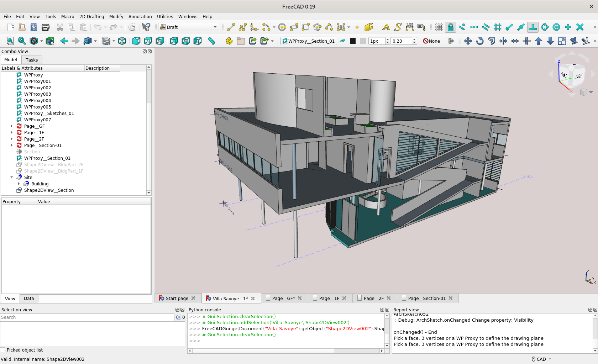Viewport: 598px width, 364px height.
Task: Click the Draft Rotate tool icon
Action: point(480,41)
